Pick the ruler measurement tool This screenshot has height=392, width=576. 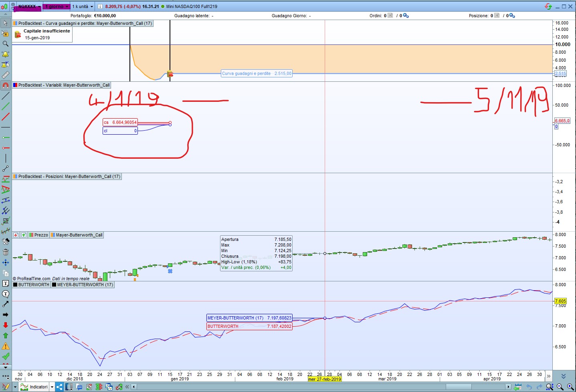[x=6, y=75]
